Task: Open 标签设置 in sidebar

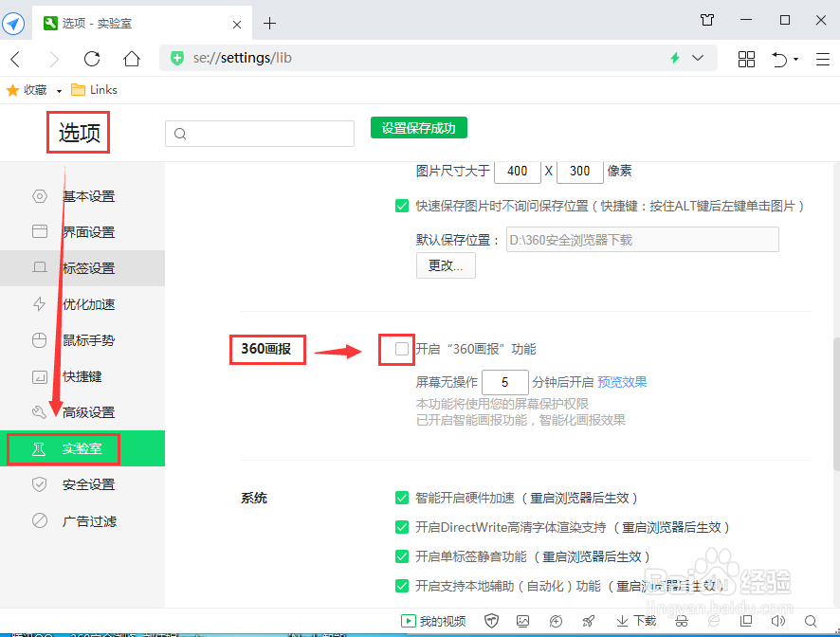Action: 82,268
